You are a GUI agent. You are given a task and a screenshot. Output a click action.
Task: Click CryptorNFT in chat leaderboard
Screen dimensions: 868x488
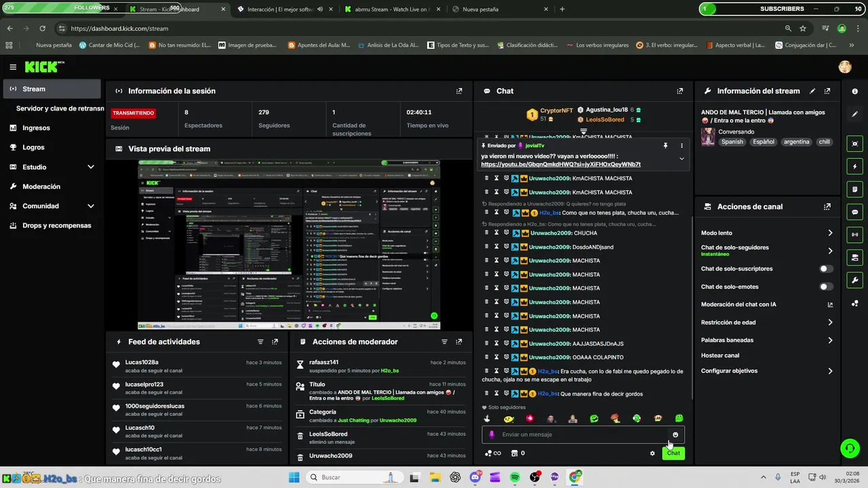[556, 110]
